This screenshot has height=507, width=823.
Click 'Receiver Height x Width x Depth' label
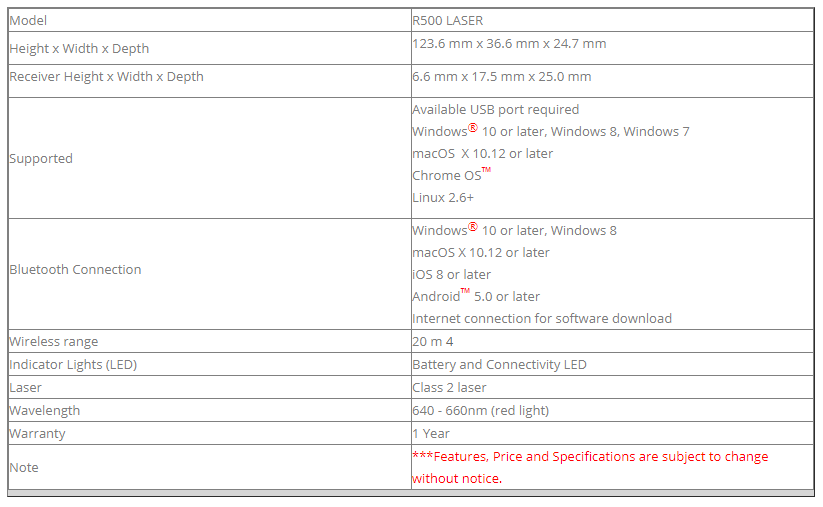coord(107,77)
